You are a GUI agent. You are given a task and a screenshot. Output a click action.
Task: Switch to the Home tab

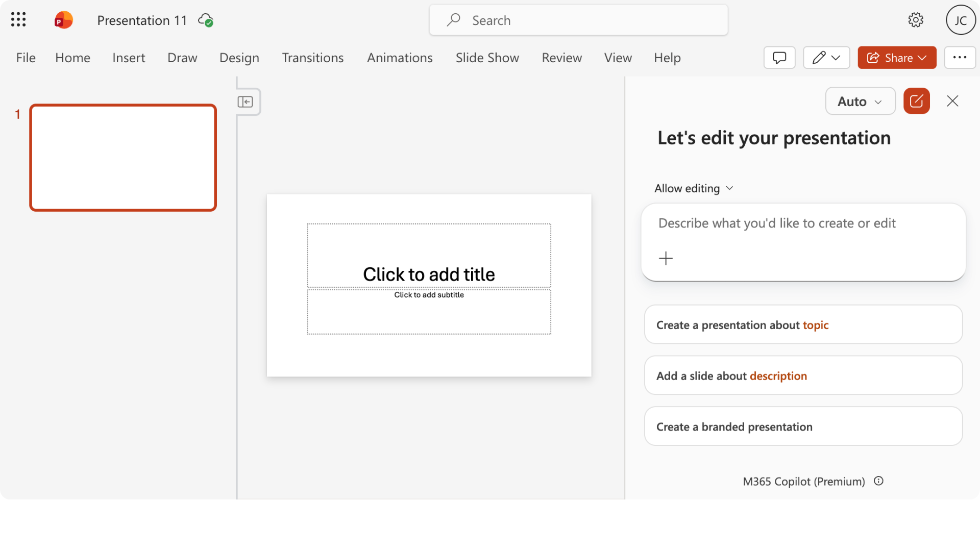(x=73, y=58)
